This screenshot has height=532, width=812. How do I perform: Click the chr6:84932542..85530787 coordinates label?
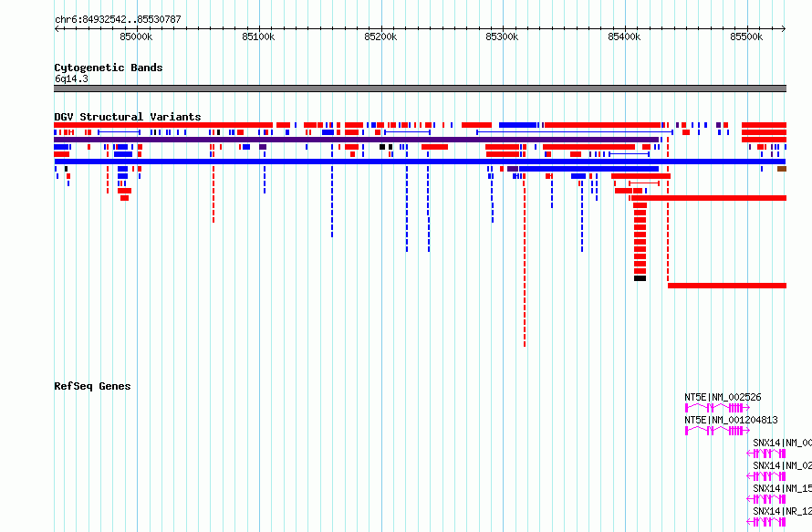[x=118, y=19]
